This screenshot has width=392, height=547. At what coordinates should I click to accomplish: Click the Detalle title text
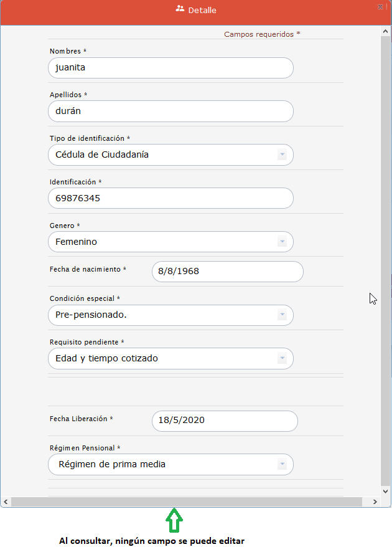coord(202,11)
